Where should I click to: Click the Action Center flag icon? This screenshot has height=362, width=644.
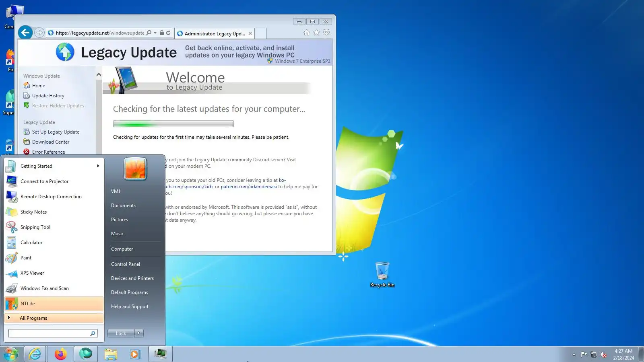tap(584, 354)
